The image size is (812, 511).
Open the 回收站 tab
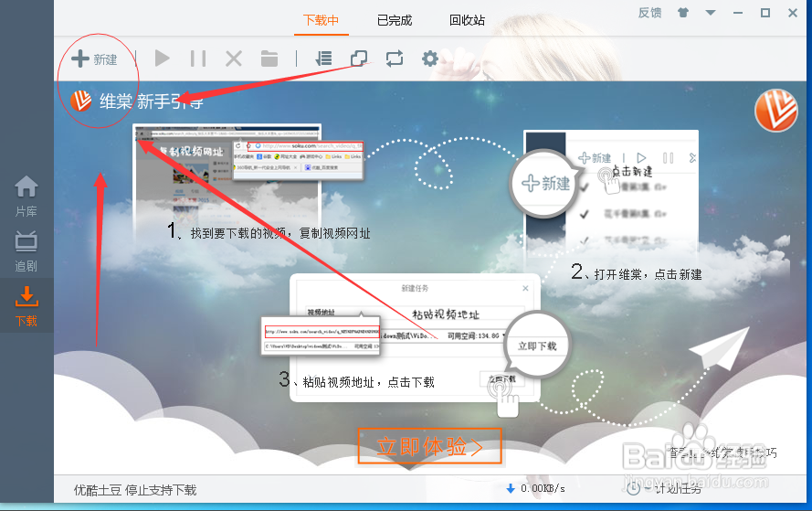click(x=467, y=20)
